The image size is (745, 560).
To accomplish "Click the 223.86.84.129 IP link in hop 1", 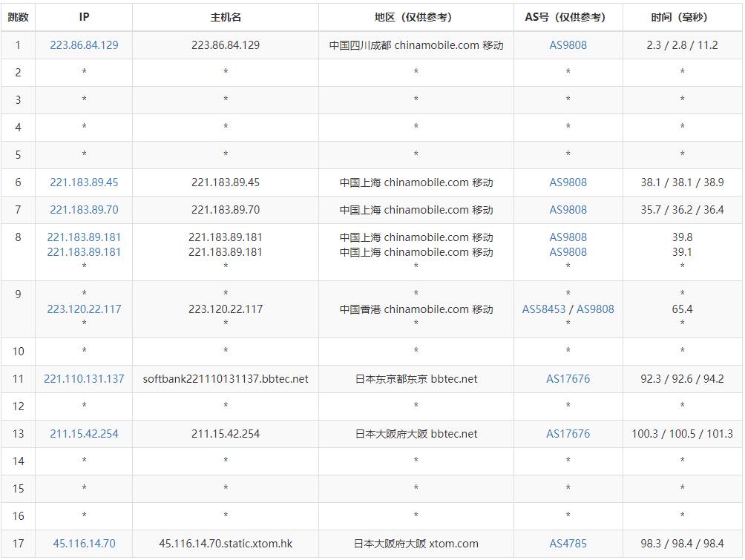I will [x=84, y=45].
